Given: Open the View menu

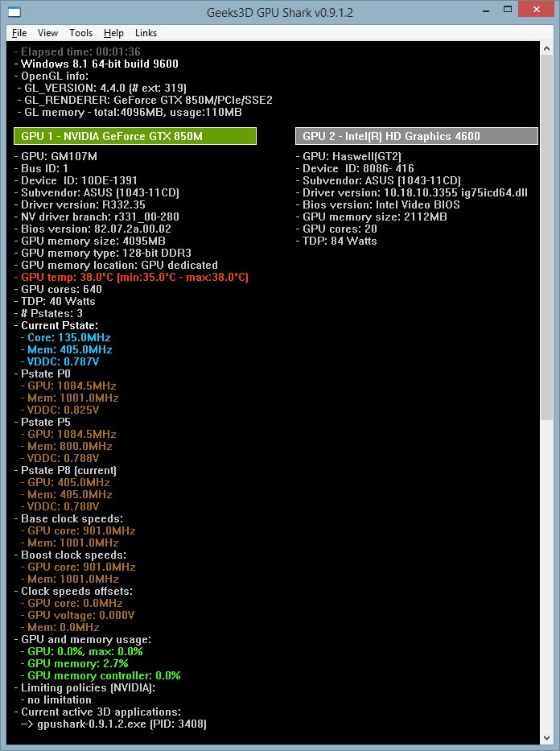Looking at the screenshot, I should click(47, 32).
